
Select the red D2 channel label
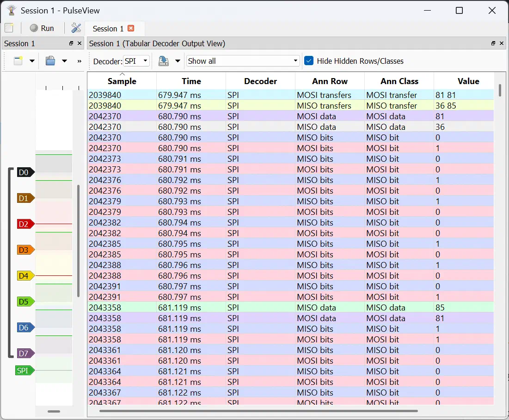tap(24, 224)
